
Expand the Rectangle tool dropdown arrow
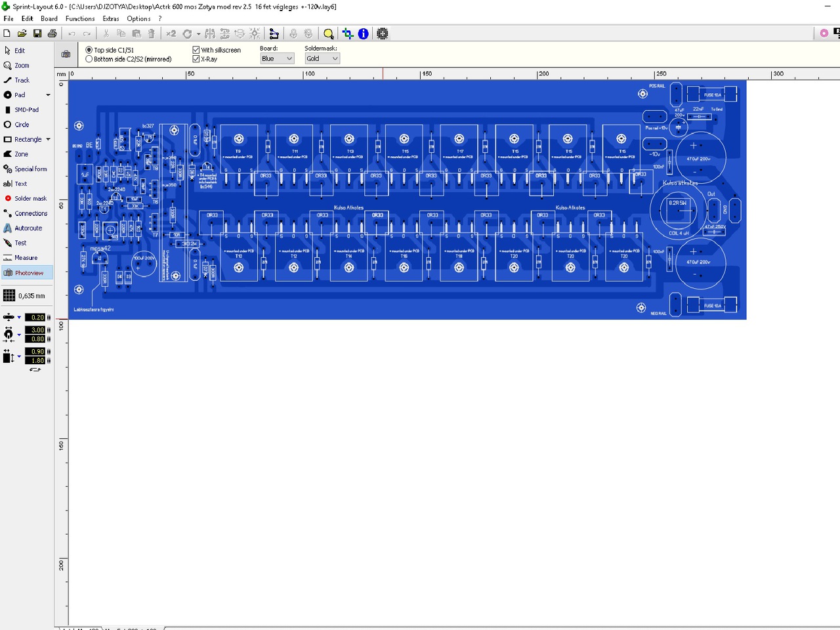(48, 139)
